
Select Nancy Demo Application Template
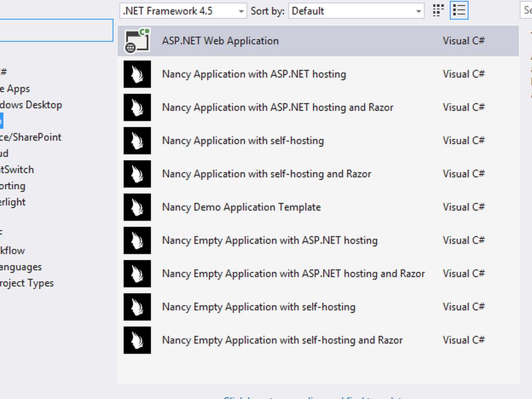point(241,207)
